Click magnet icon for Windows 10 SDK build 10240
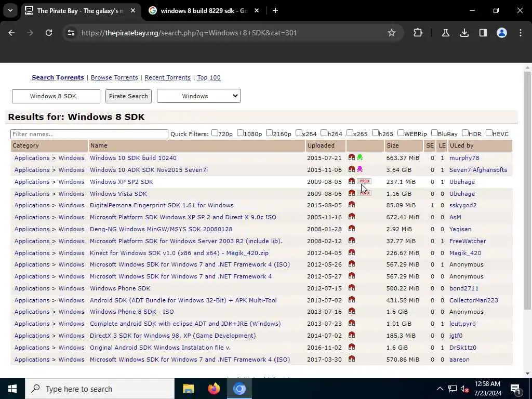Image resolution: width=532 pixels, height=399 pixels. pos(352,157)
